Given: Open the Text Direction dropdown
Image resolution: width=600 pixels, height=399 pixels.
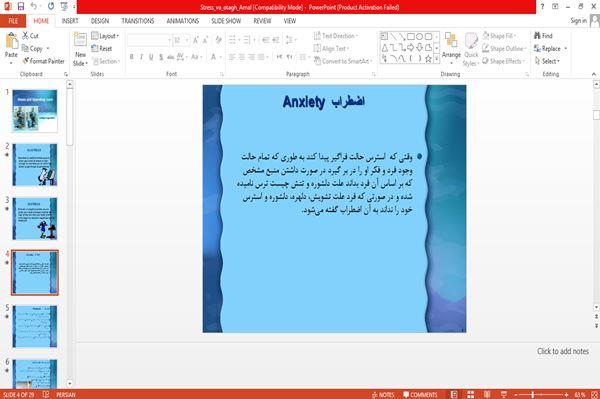Looking at the screenshot, I should point(336,36).
